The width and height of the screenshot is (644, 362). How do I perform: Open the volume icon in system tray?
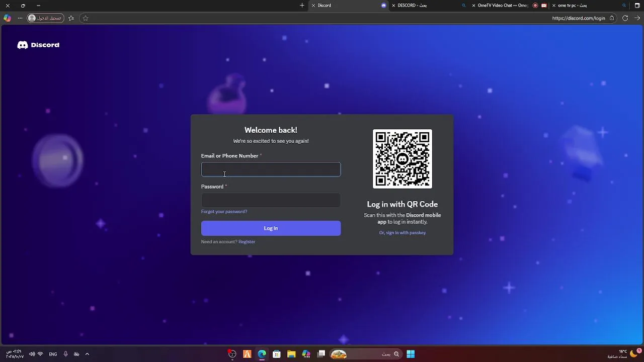[32, 354]
